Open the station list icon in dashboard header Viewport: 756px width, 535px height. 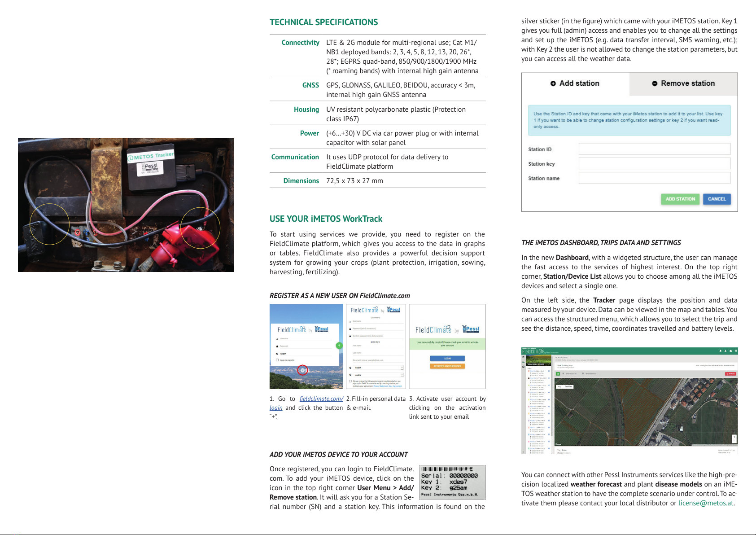coord(730,351)
